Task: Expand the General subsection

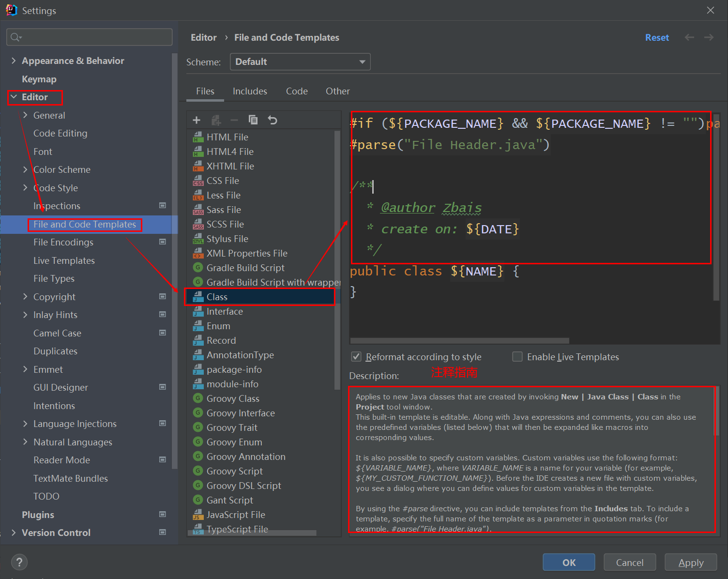Action: click(x=25, y=115)
